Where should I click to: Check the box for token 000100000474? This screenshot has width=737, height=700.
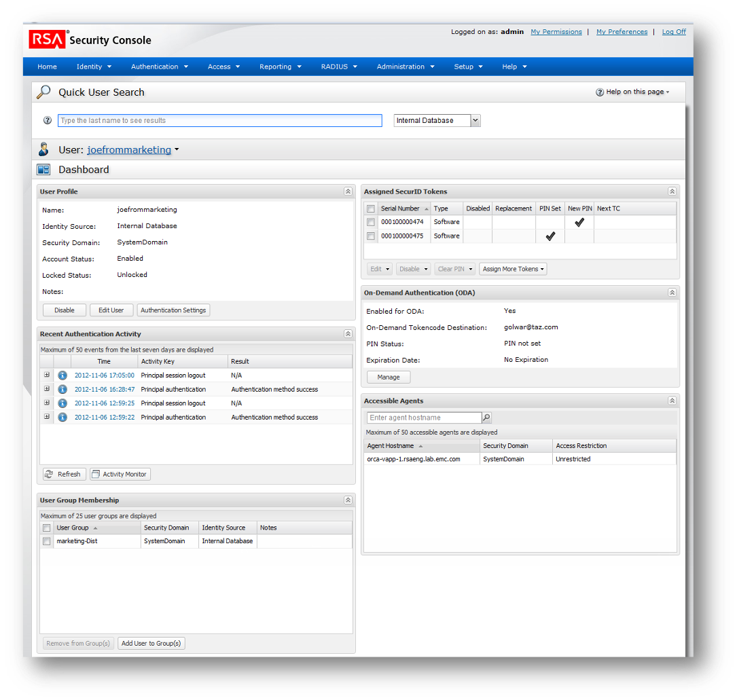pos(371,222)
